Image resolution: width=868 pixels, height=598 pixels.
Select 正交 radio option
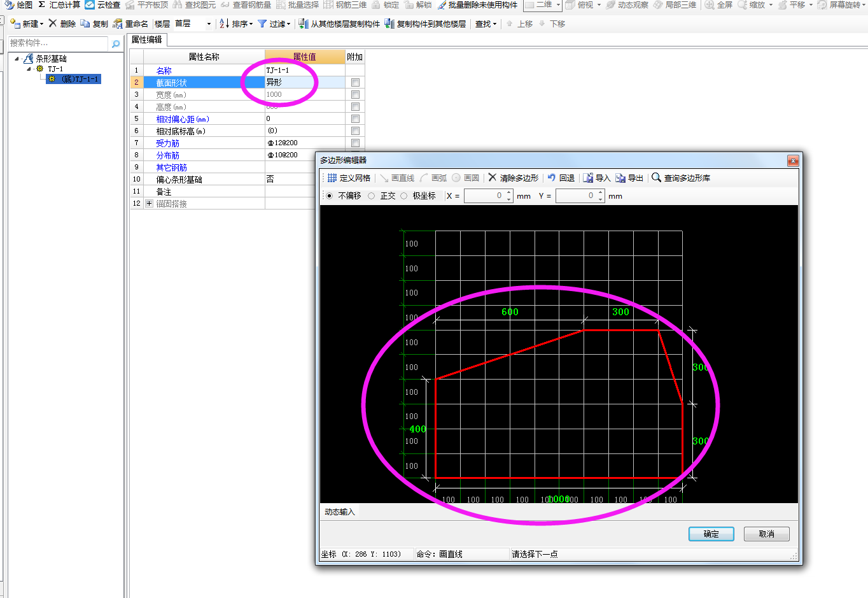(372, 196)
